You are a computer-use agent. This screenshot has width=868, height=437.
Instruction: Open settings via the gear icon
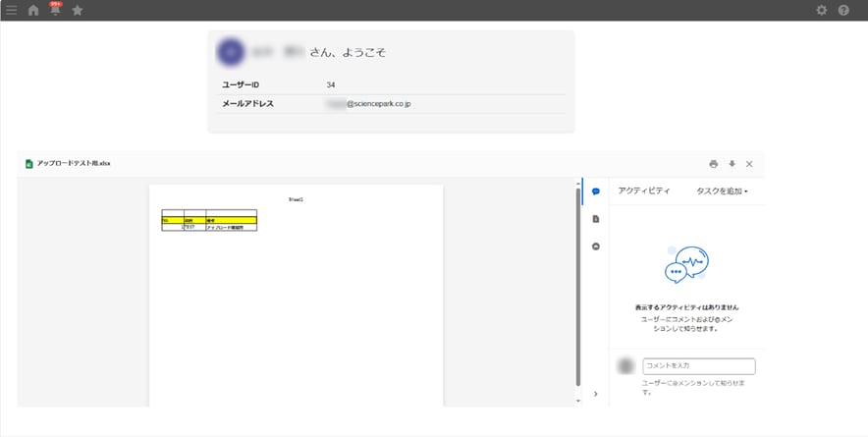point(822,10)
